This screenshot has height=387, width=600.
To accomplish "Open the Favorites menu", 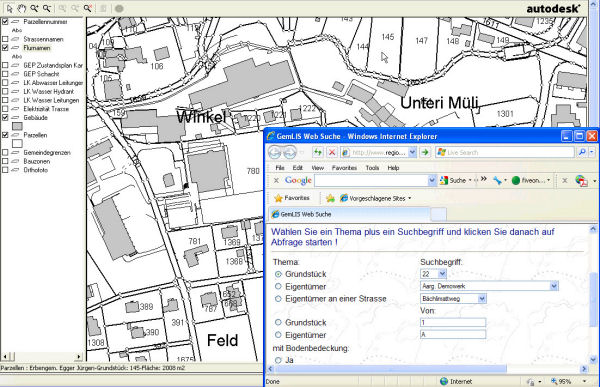I will tap(344, 168).
